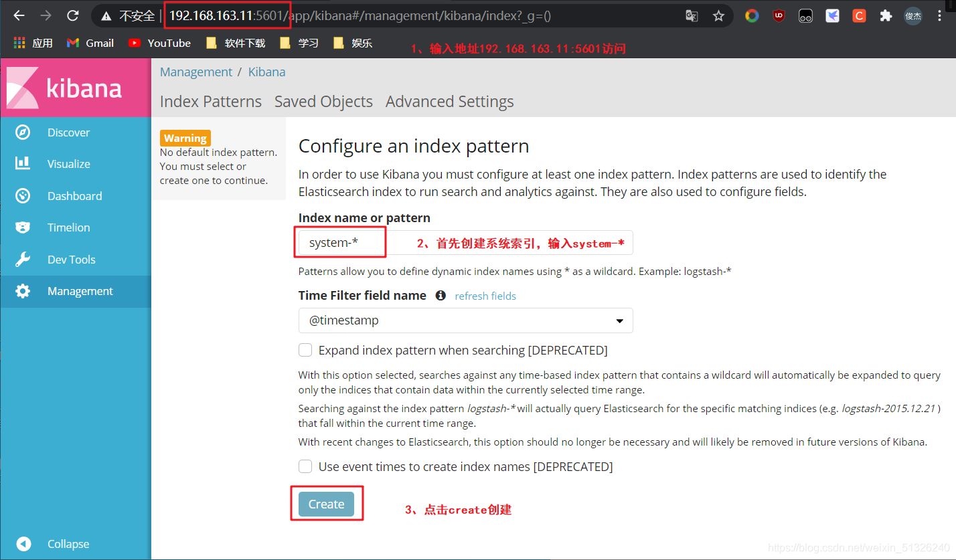956x560 pixels.
Task: Bookmark the page with the star icon
Action: click(718, 15)
